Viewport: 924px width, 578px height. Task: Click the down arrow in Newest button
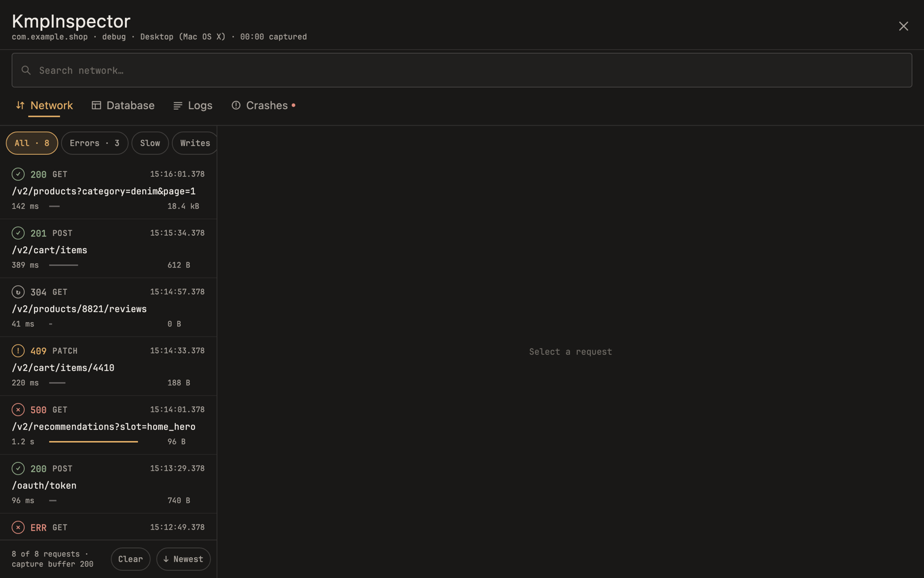166,559
